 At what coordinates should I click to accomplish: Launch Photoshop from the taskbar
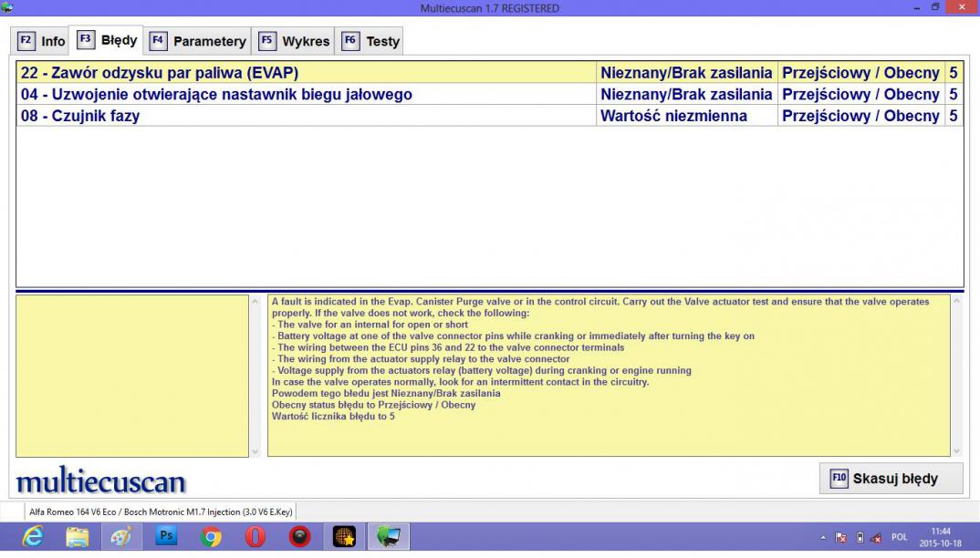(167, 539)
